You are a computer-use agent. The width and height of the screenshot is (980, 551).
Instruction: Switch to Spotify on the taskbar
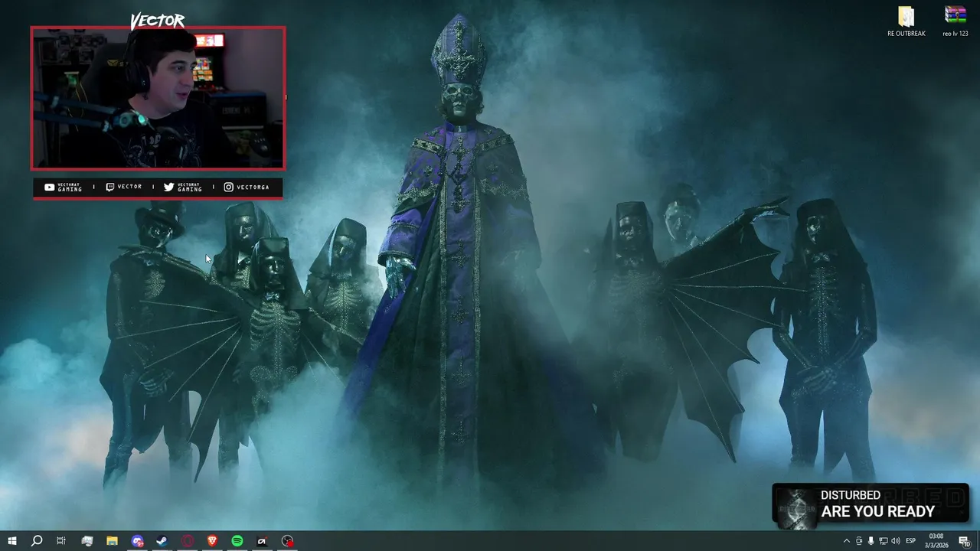(x=237, y=541)
